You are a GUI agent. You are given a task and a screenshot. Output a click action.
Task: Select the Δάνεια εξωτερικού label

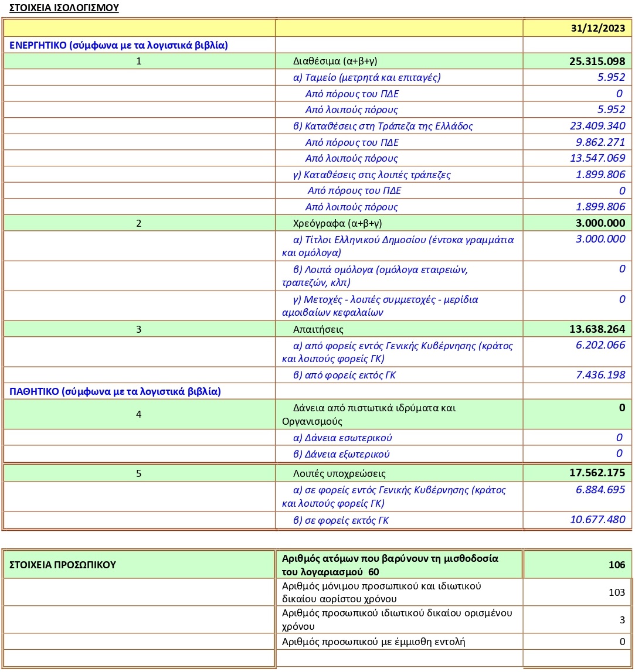click(x=341, y=454)
